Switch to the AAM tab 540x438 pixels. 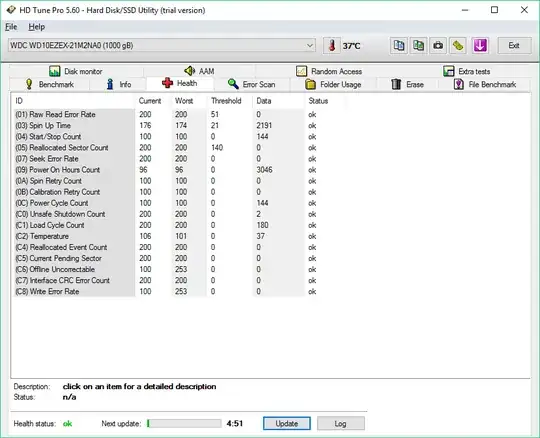(x=199, y=71)
